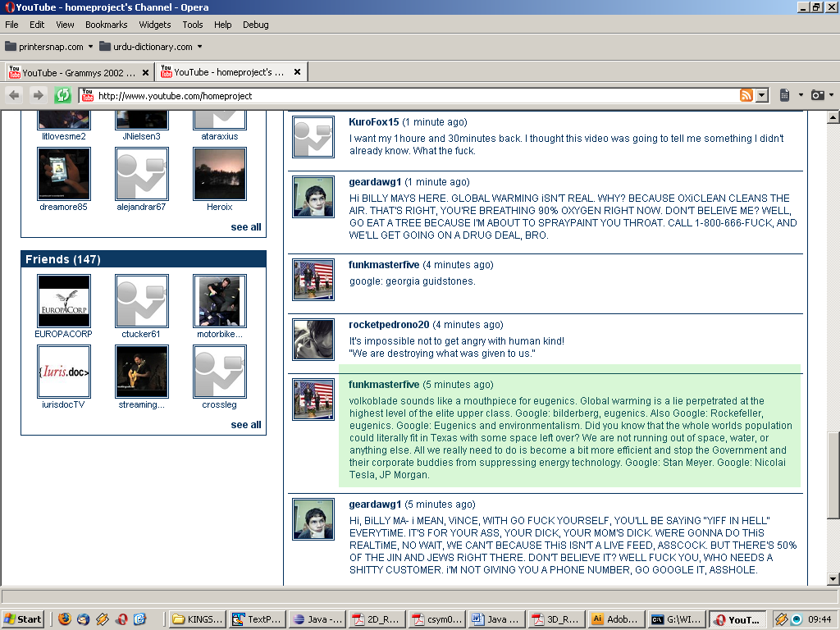Click the litlovesme2 username link
The height and width of the screenshot is (630, 840).
click(x=64, y=136)
